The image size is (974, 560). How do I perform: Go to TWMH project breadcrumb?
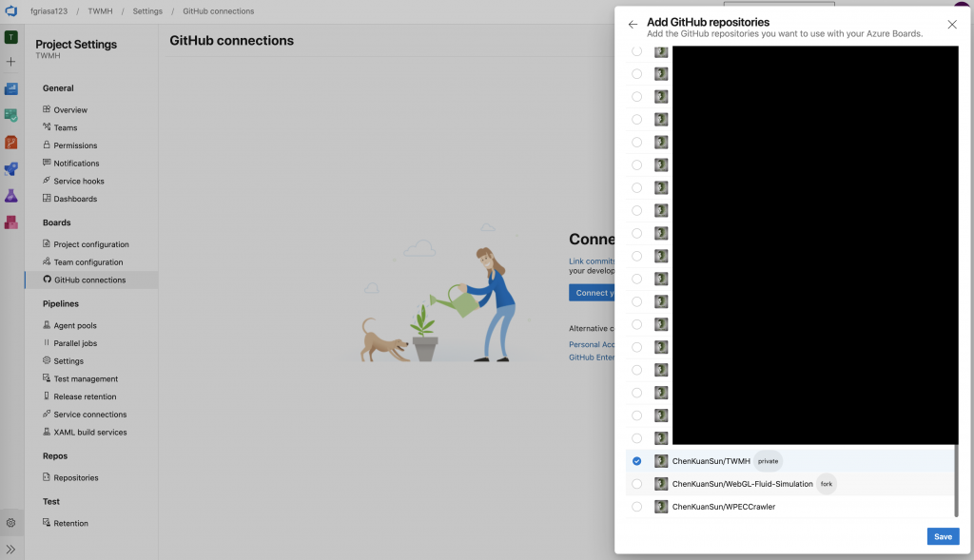point(100,11)
